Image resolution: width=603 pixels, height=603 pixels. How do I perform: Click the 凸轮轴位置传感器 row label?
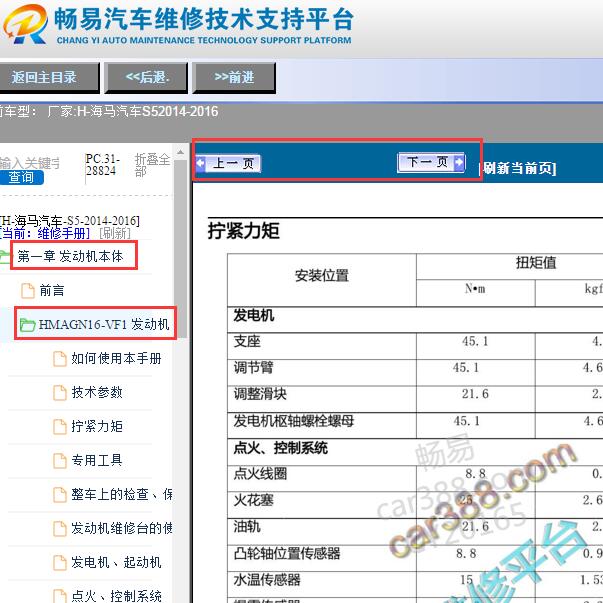287,553
